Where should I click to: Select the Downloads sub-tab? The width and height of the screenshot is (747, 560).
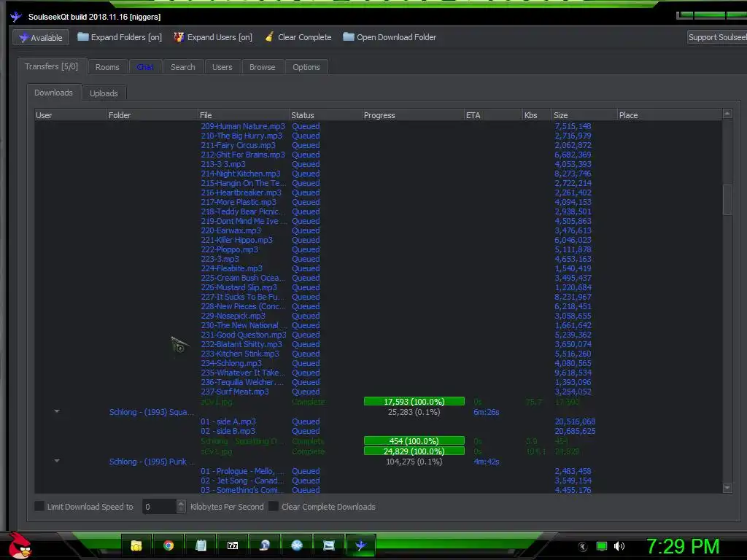pos(53,93)
